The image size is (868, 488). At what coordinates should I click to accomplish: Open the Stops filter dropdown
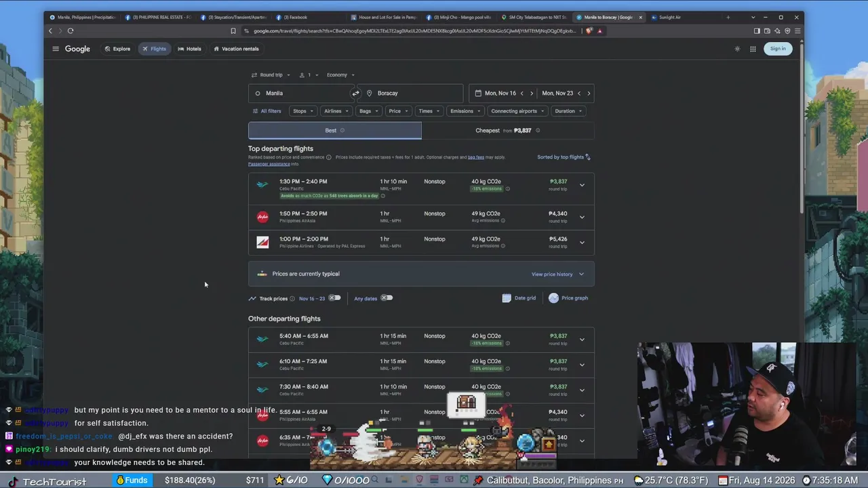(302, 111)
